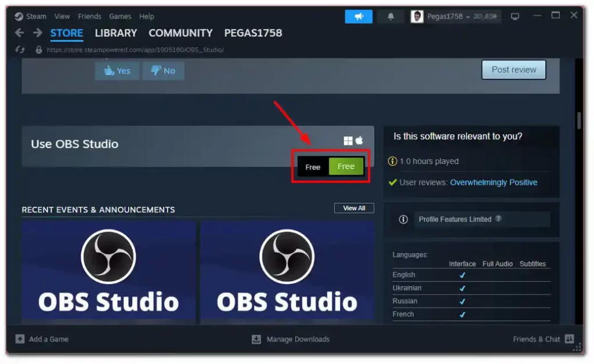Switch to the LIBRARY tab
Image resolution: width=594 pixels, height=364 pixels.
(x=116, y=33)
